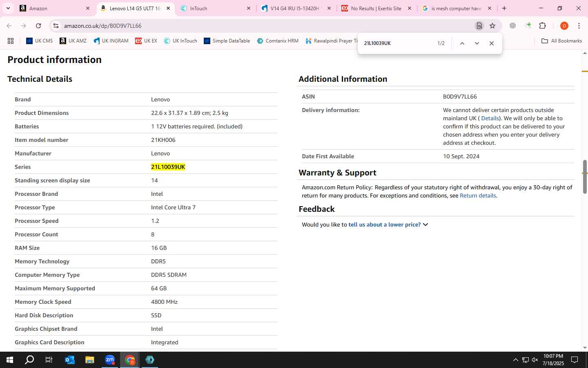Open the tab search dropdown

click(x=8, y=8)
